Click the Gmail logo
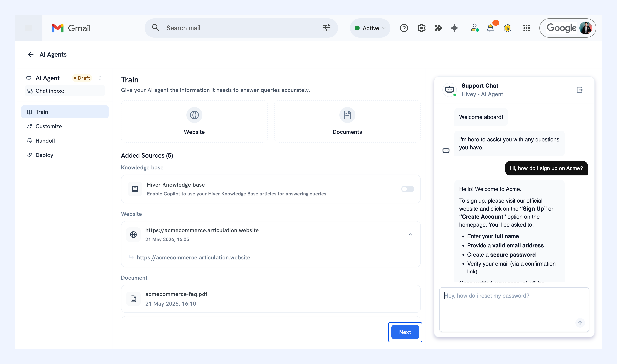The height and width of the screenshot is (364, 617). (x=71, y=28)
